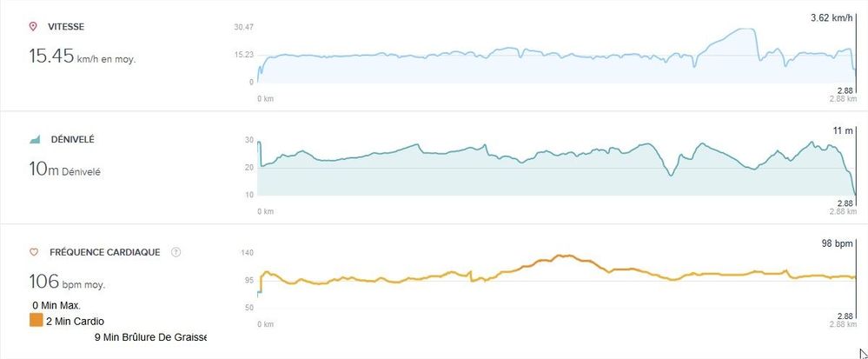Click the Fréquence Cardiaque heart icon

tap(33, 253)
